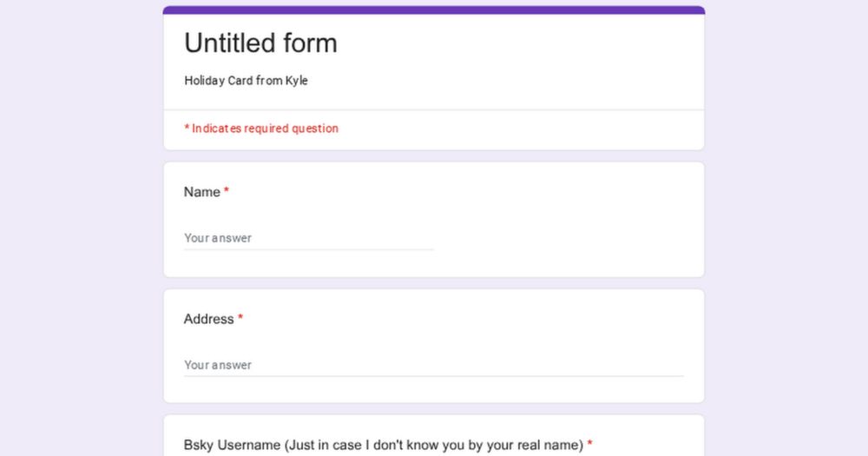This screenshot has height=456, width=868.
Task: Focus the long underline of Address field
Action: tap(433, 376)
